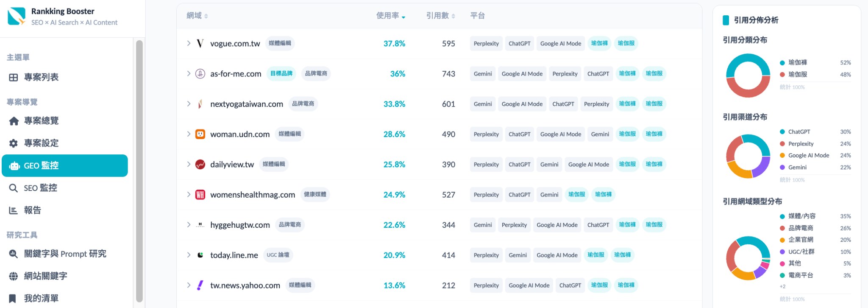Click the 平台 column header
Screen dimensions: 868x308
click(x=477, y=16)
